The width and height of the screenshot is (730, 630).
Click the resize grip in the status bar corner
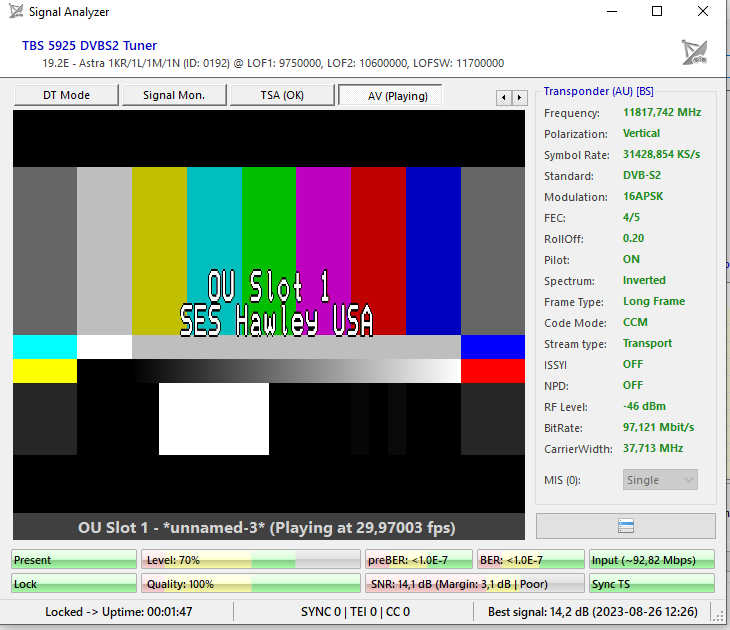coord(717,616)
